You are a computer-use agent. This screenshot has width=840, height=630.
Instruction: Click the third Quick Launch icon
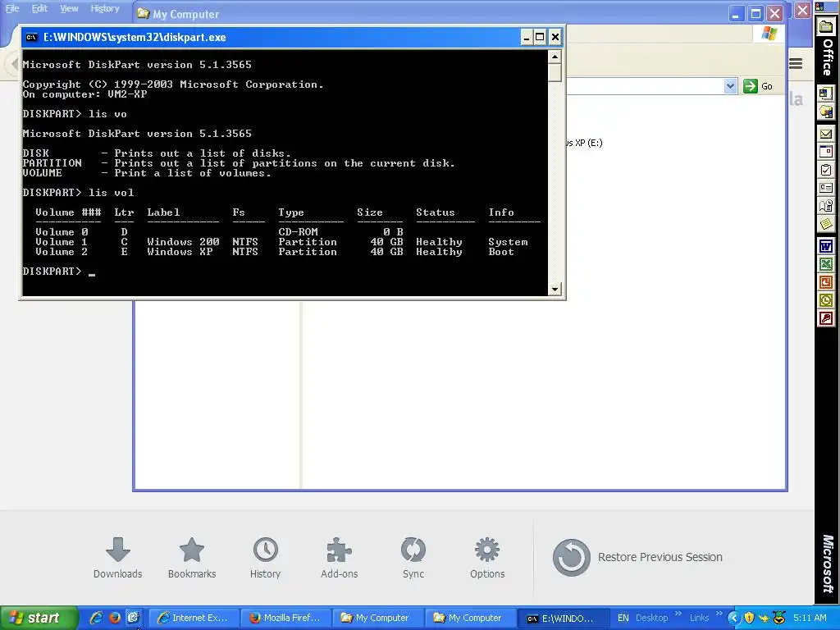point(133,618)
